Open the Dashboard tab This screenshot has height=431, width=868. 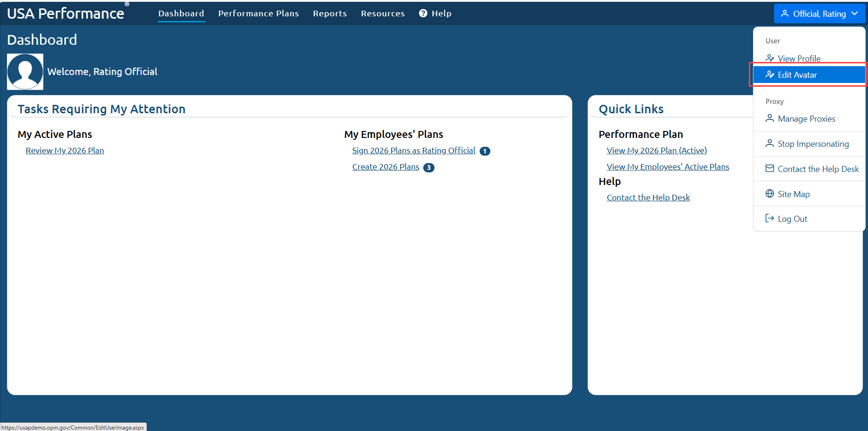(x=181, y=14)
